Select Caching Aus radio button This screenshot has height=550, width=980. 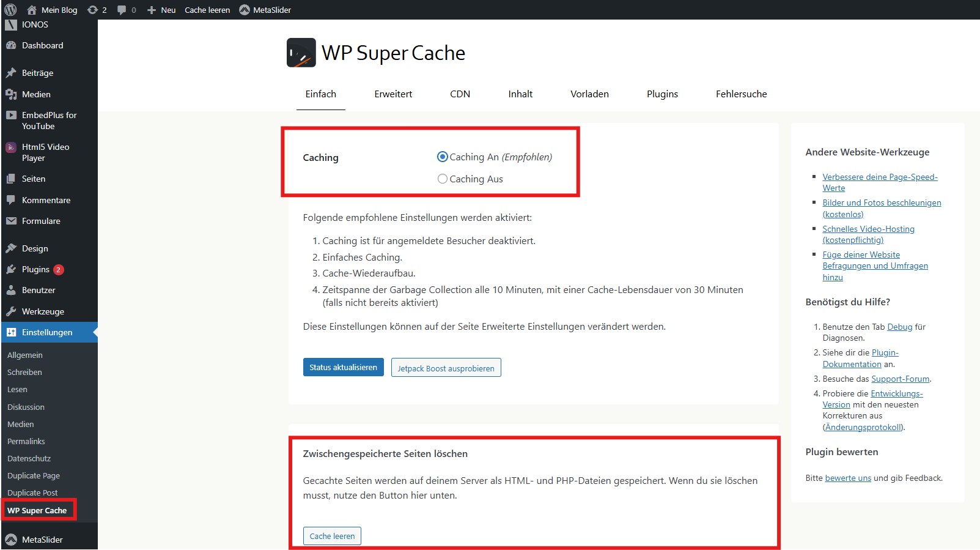point(443,179)
